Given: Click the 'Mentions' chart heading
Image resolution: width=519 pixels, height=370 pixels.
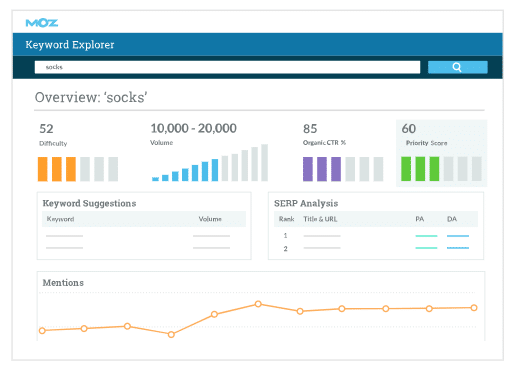Looking at the screenshot, I should coord(63,283).
